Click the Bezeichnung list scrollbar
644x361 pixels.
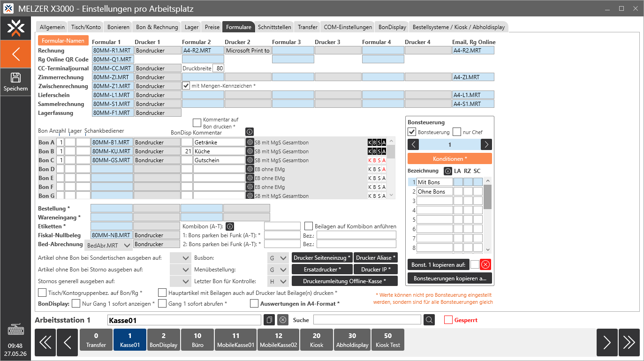click(488, 215)
